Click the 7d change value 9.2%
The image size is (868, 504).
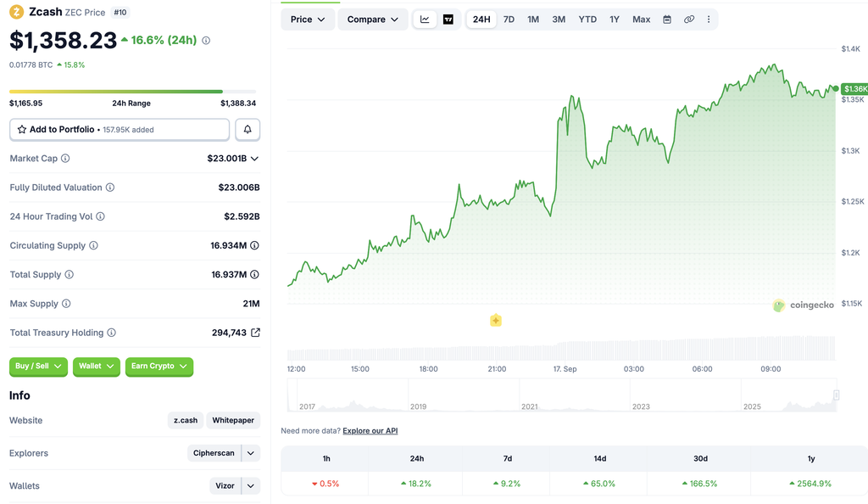[x=507, y=484]
